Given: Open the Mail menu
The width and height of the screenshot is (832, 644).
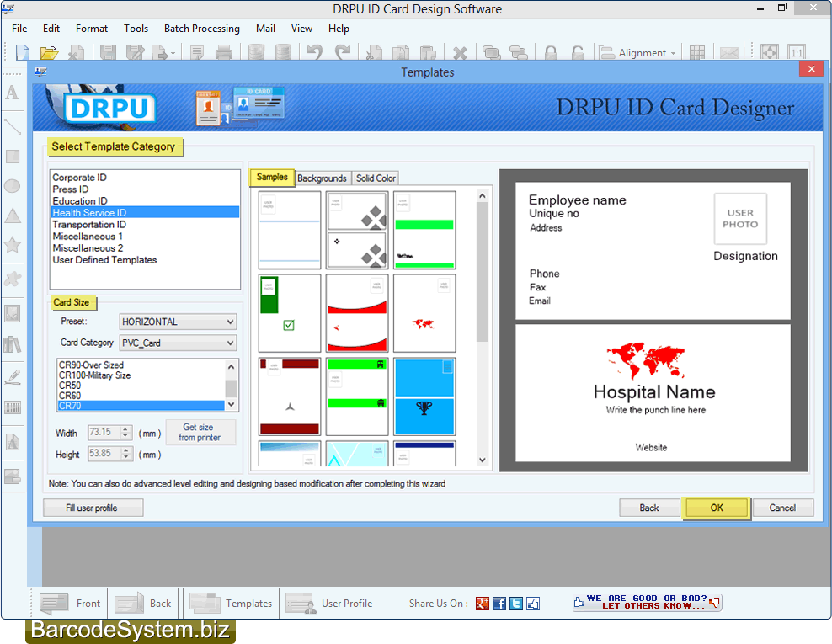Looking at the screenshot, I should (265, 28).
